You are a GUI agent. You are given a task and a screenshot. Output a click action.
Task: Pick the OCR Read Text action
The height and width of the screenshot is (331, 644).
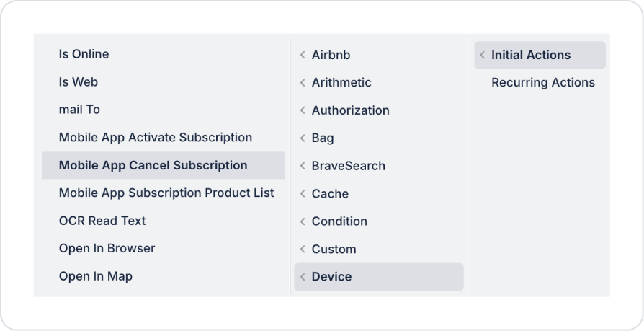coord(102,221)
